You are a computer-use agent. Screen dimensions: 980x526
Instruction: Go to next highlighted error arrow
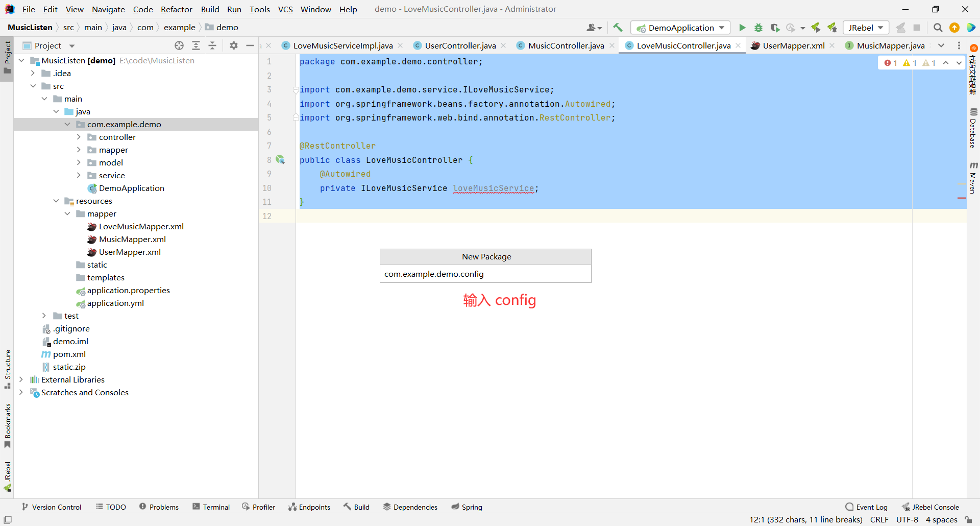(x=959, y=63)
